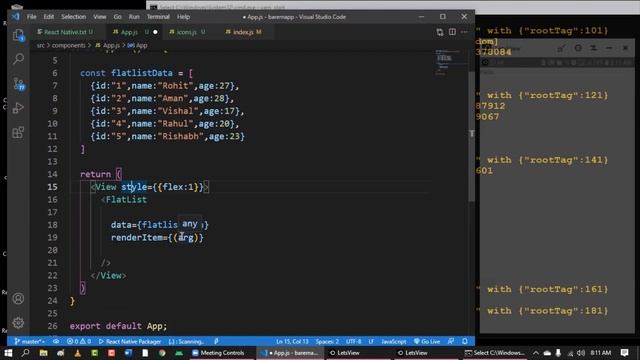Image resolution: width=640 pixels, height=360 pixels.
Task: Open the Accounts menu icon
Action: 18,298
